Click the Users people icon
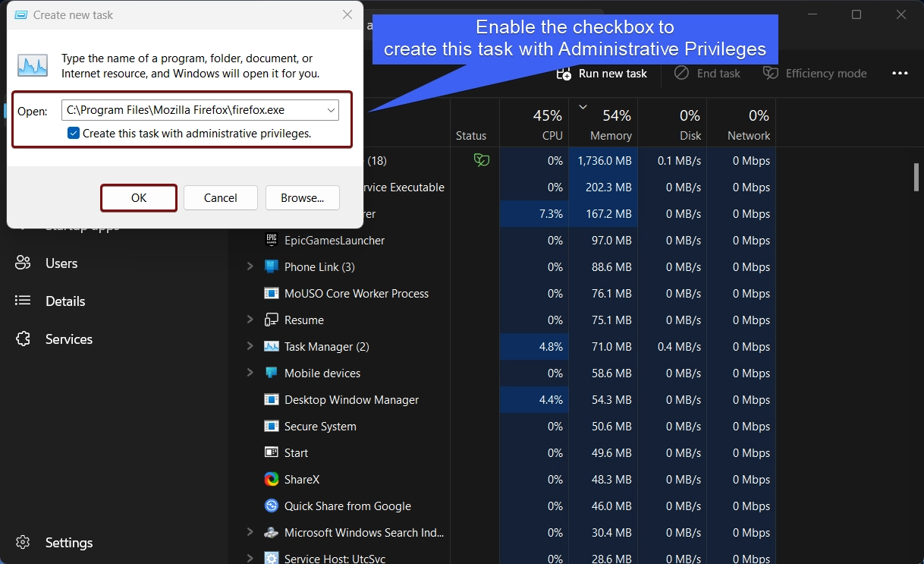 point(23,263)
